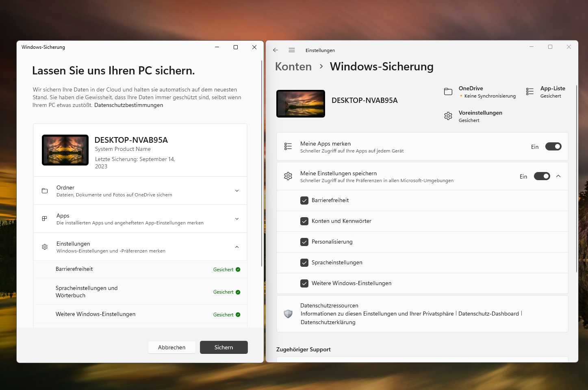Click the desktop thumbnail in Einstellungen window
The image size is (588, 390).
pyautogui.click(x=301, y=104)
